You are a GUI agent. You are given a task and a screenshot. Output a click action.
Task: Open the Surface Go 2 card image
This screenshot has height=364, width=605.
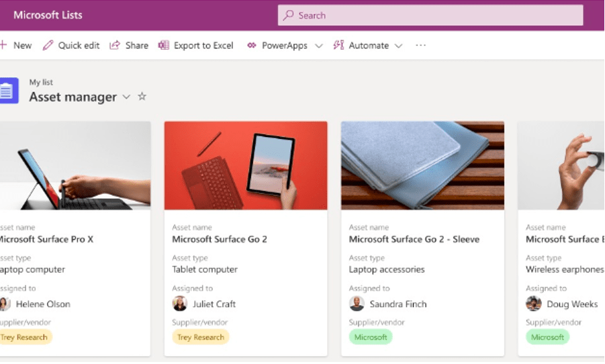click(x=246, y=166)
